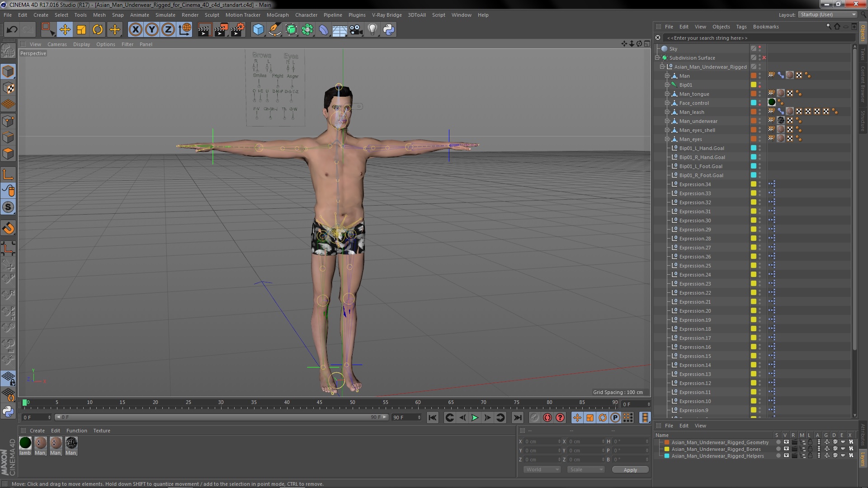This screenshot has width=868, height=488.
Task: Expand the Man object node
Action: pos(667,76)
